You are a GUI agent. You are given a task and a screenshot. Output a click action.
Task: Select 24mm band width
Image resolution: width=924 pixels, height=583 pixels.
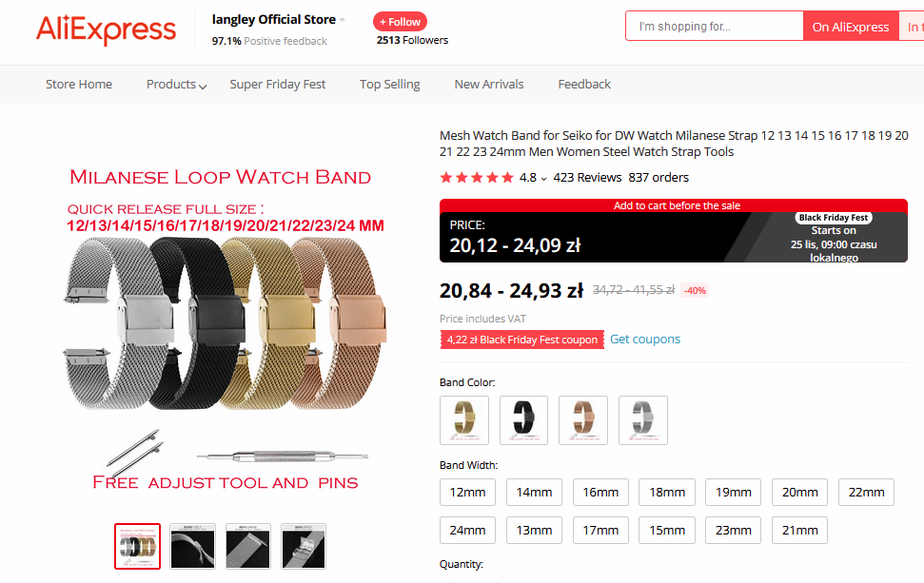tap(468, 531)
